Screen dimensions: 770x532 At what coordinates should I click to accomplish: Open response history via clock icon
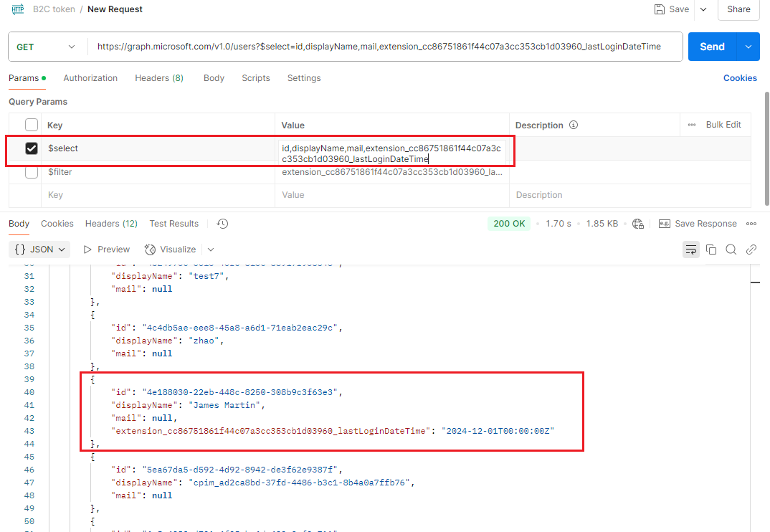(x=222, y=223)
